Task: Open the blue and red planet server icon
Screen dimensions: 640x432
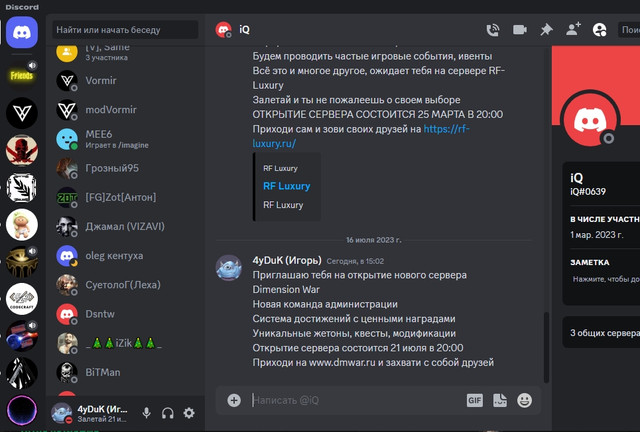Action: [22, 336]
